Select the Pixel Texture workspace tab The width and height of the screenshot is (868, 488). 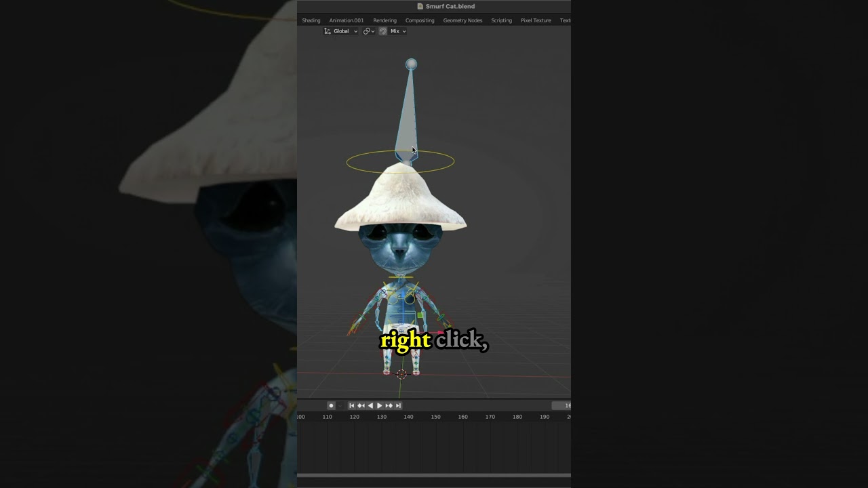pyautogui.click(x=536, y=20)
